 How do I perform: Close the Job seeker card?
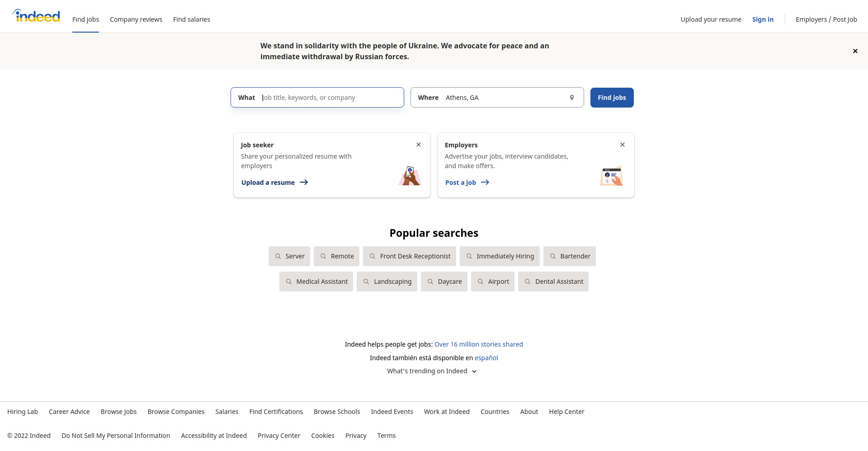(x=419, y=145)
